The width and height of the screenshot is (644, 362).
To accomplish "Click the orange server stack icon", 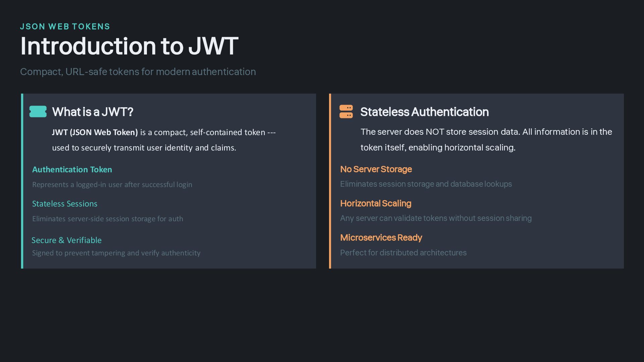I will coord(346,112).
